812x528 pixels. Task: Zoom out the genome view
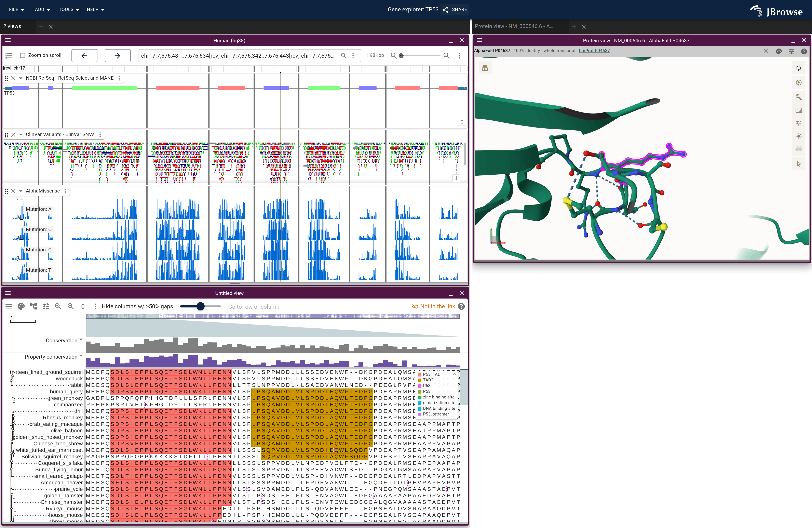393,55
